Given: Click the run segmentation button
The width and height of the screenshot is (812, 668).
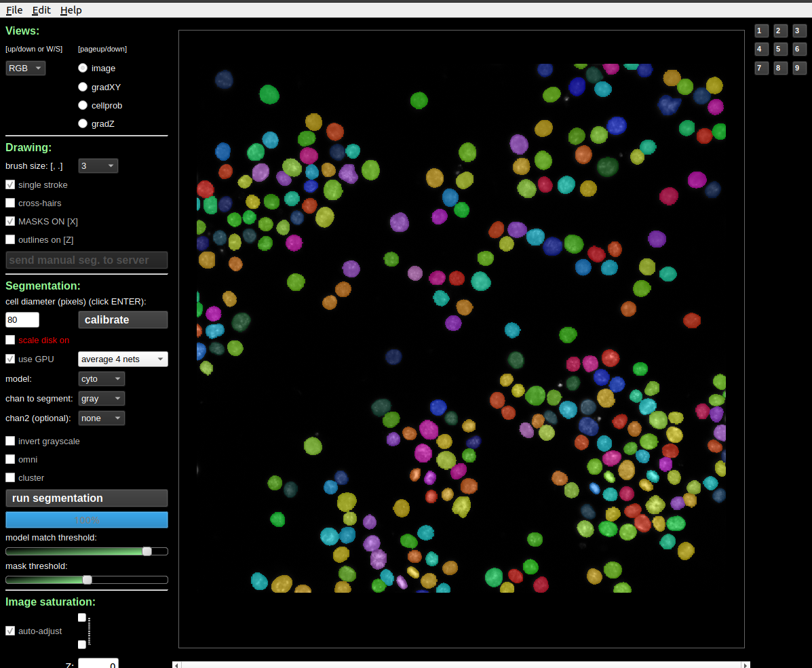Looking at the screenshot, I should click(86, 498).
